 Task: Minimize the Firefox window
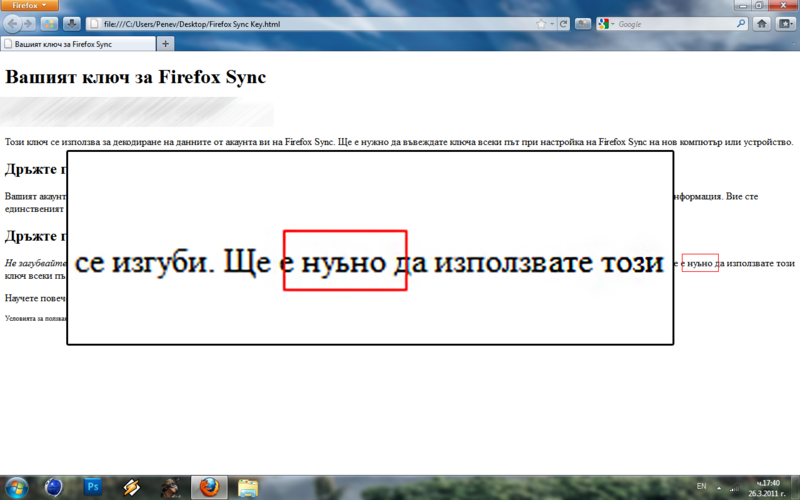pyautogui.click(x=742, y=5)
